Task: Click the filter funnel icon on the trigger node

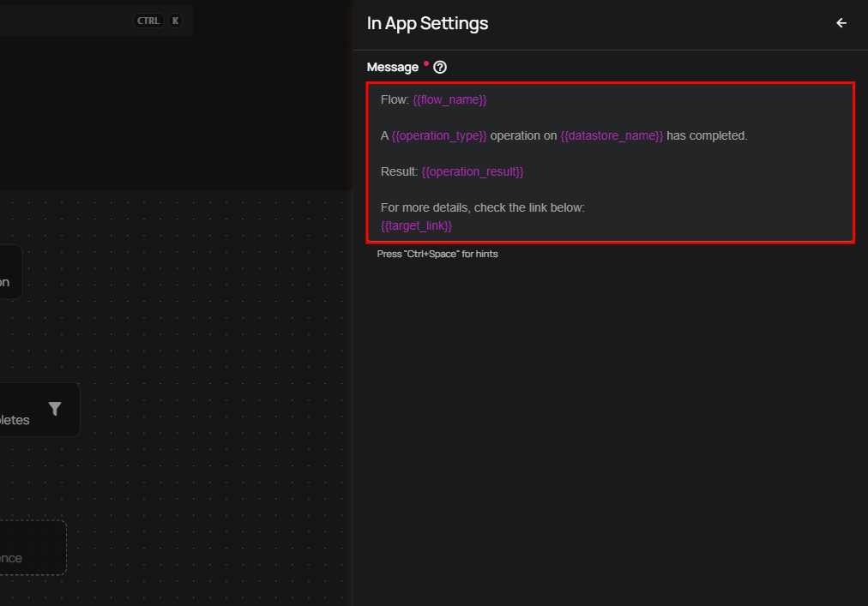Action: pos(55,409)
